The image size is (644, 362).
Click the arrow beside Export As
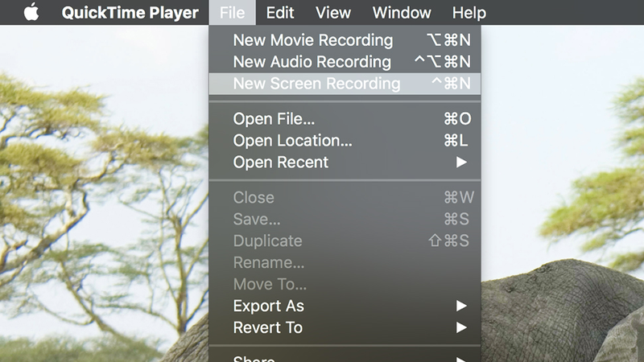(461, 306)
